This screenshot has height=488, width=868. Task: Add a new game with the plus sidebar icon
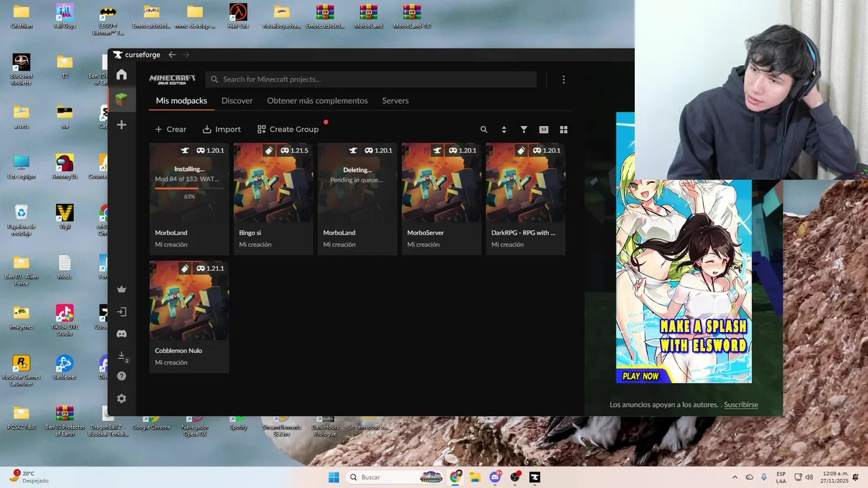(121, 125)
